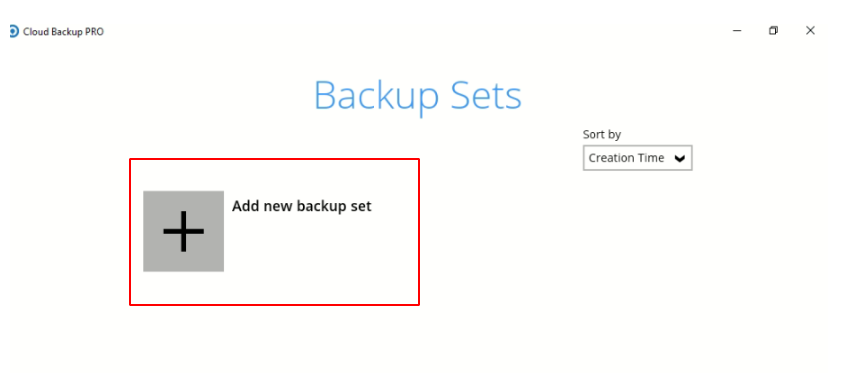Click the Cloud Backup PRO title text

(x=63, y=32)
